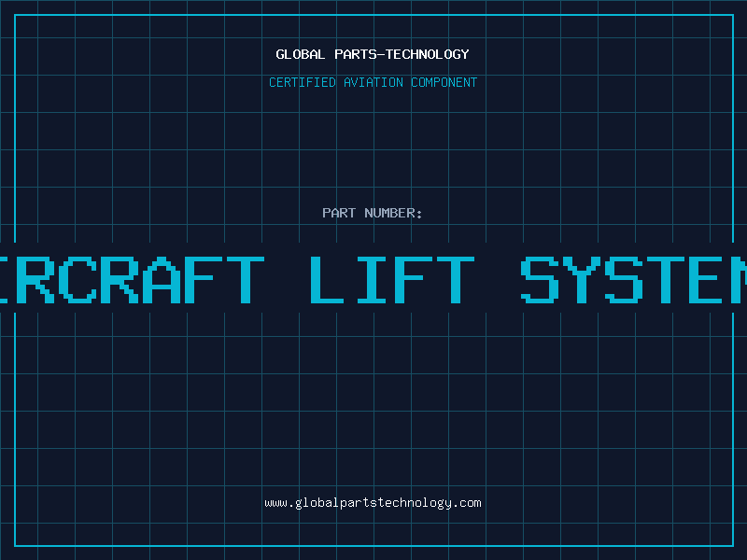Click the PART NUMBER: label
Image resolution: width=747 pixels, height=560 pixels.
click(x=373, y=213)
